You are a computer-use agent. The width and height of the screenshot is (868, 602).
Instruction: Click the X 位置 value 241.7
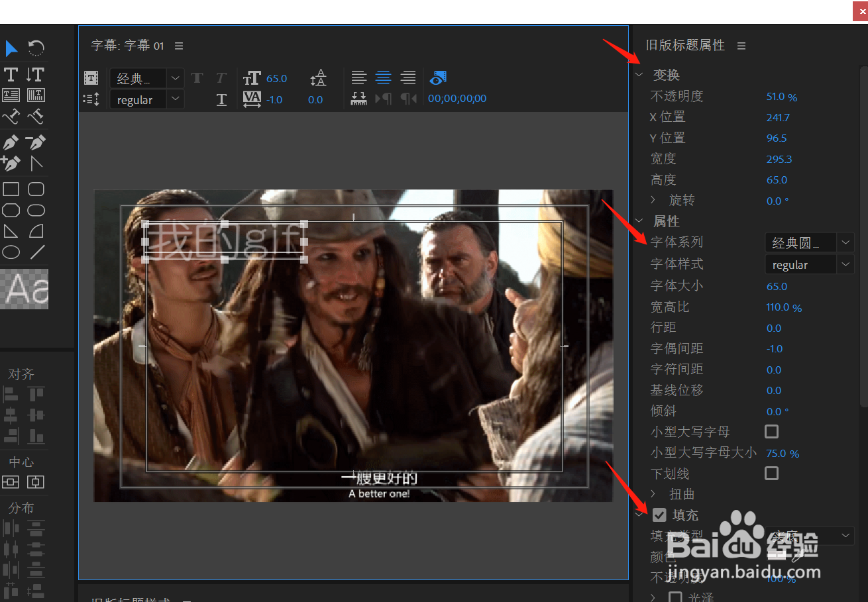pyautogui.click(x=778, y=118)
